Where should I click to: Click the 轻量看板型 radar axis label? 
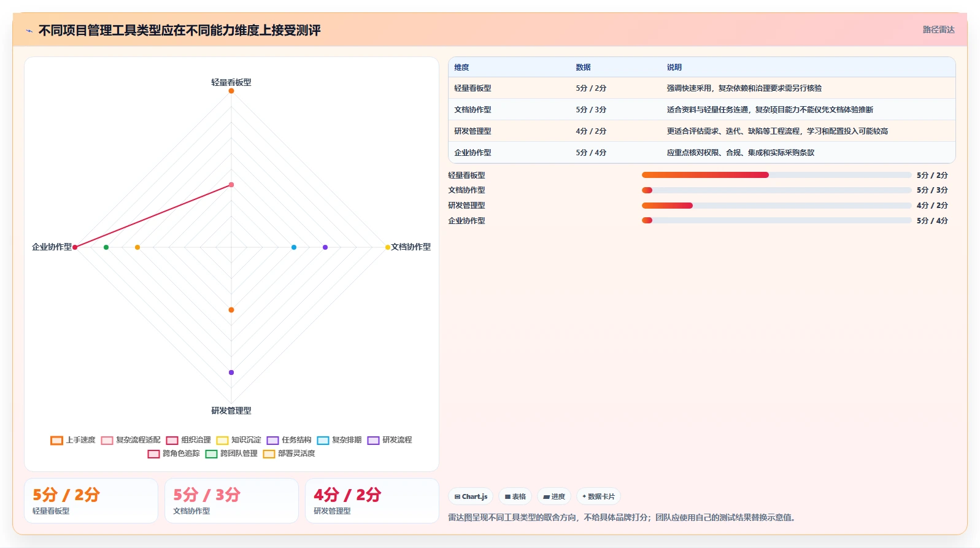pos(231,82)
